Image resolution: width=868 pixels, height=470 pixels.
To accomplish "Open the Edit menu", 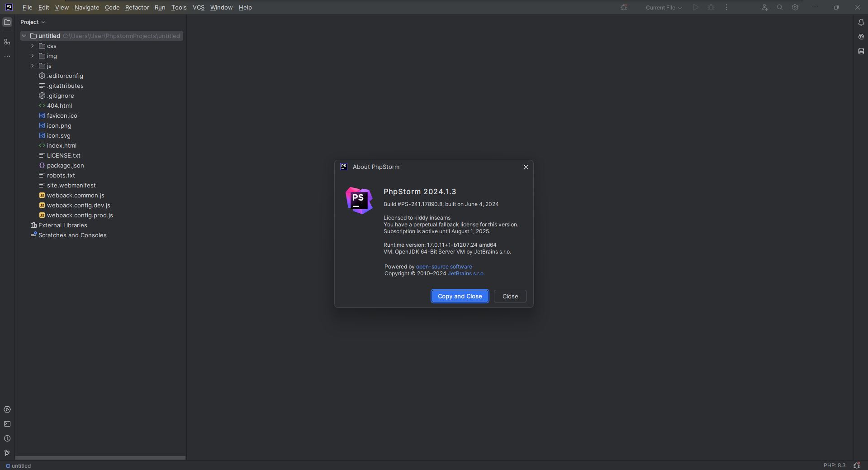I will click(x=43, y=7).
